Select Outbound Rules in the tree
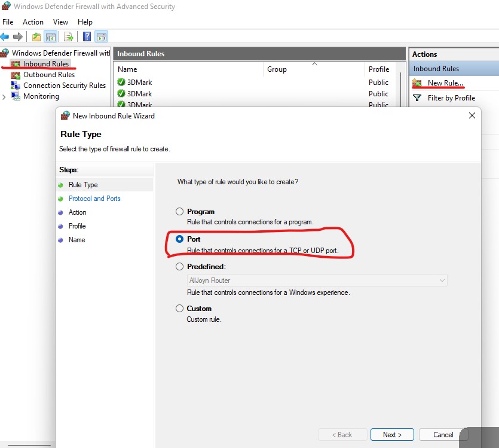The width and height of the screenshot is (499, 448). coord(49,75)
